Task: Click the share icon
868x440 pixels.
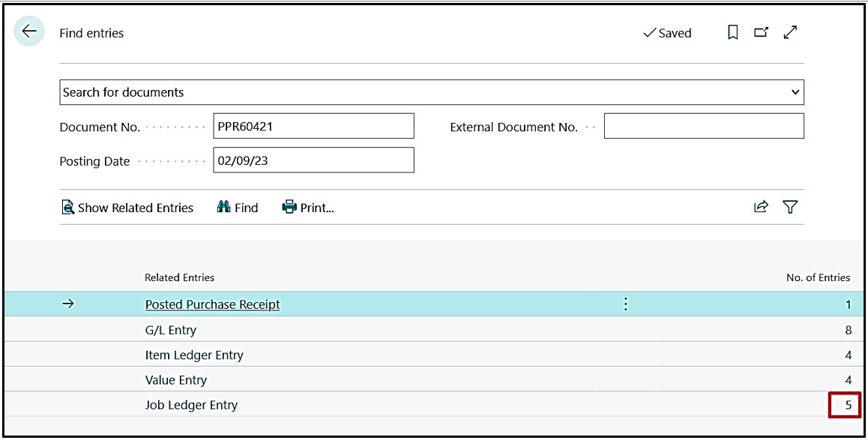Action: coord(761,208)
